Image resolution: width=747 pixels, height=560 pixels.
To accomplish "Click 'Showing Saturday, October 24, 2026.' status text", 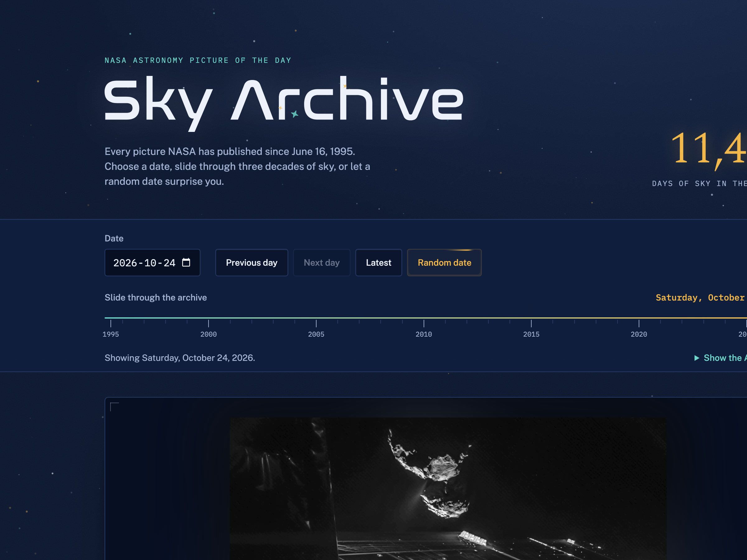I will click(x=180, y=358).
